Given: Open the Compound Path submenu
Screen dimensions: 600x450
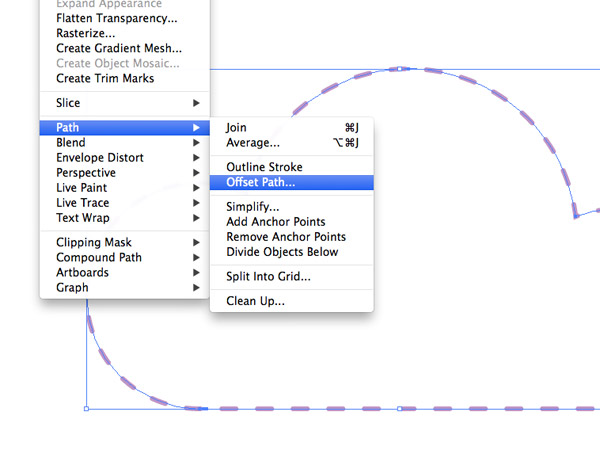Looking at the screenshot, I should [124, 258].
